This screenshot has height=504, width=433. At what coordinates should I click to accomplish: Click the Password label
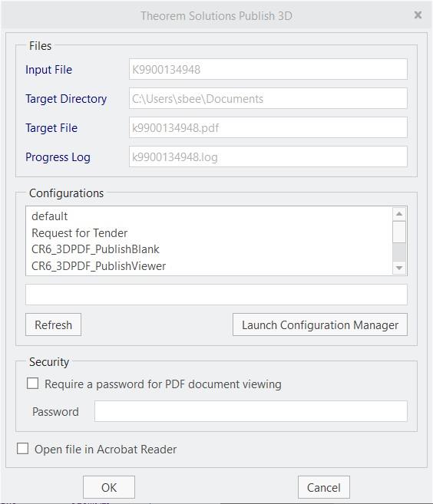(55, 411)
